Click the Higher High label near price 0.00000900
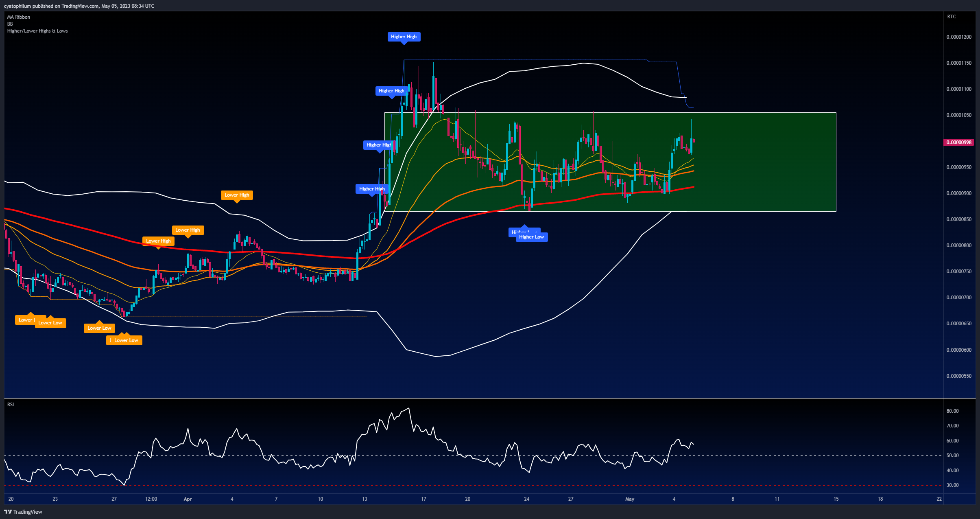This screenshot has height=519, width=980. [x=372, y=189]
